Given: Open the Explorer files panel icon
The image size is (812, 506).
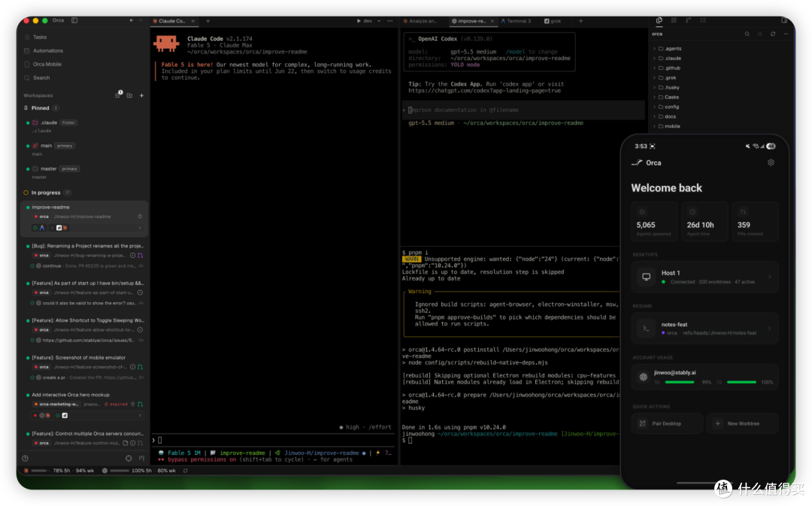Looking at the screenshot, I should (x=659, y=20).
